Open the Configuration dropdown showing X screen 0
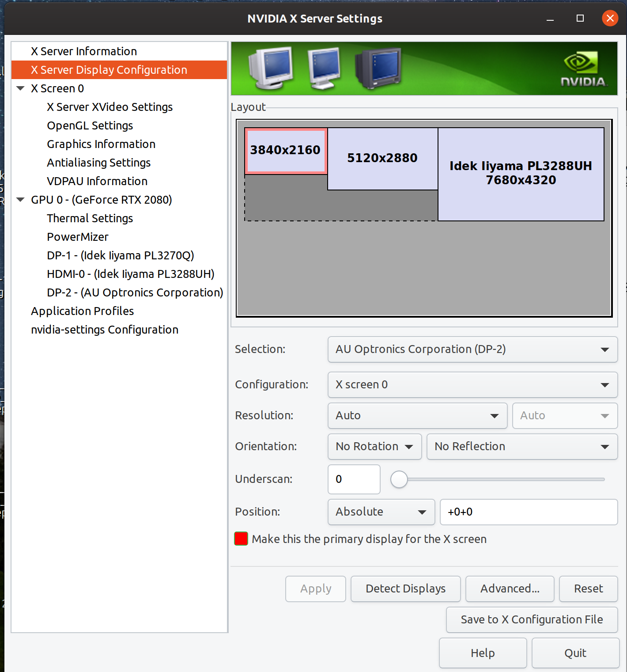The width and height of the screenshot is (627, 672). click(472, 385)
